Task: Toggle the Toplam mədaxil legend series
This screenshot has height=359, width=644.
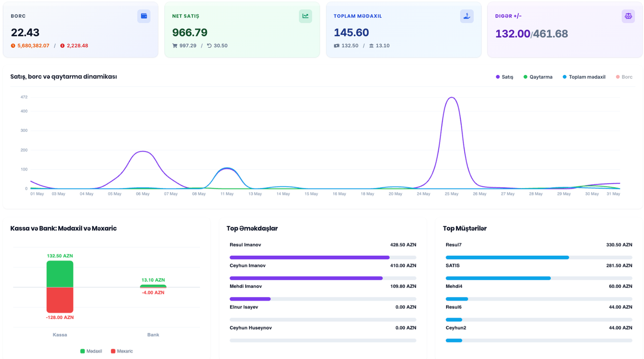Action: click(x=584, y=77)
